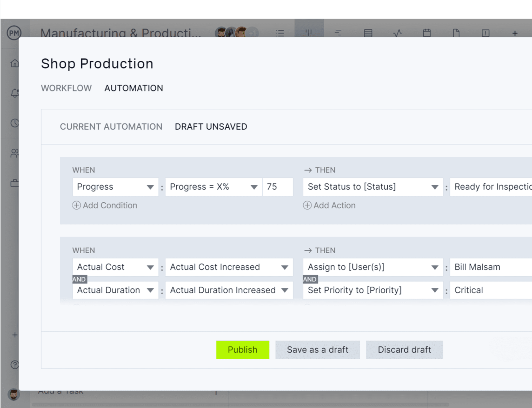
Task: Discard the unsaved draft
Action: 404,350
